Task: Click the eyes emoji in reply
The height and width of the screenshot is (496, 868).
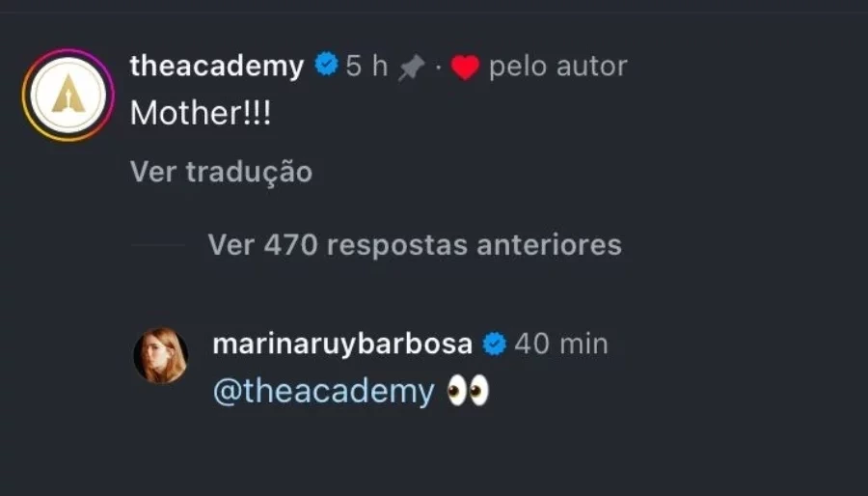Action: (469, 390)
